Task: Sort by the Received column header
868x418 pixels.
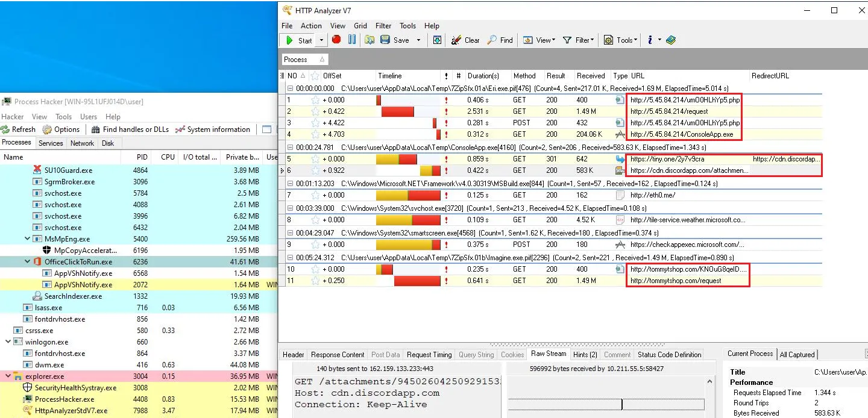Action: click(591, 76)
